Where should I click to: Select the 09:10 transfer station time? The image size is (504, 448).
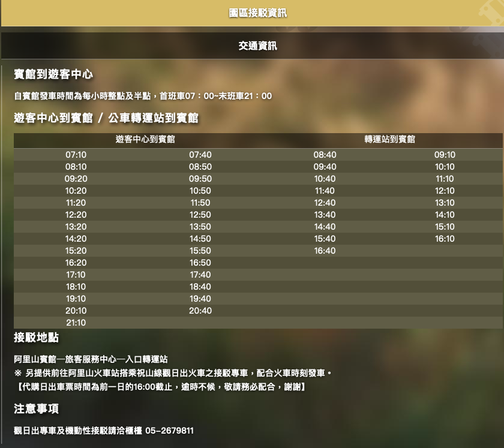pos(445,155)
